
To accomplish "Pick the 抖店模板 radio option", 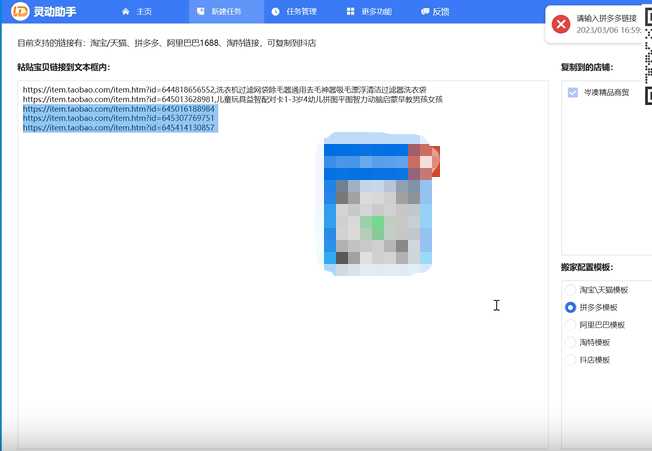I will click(x=571, y=358).
